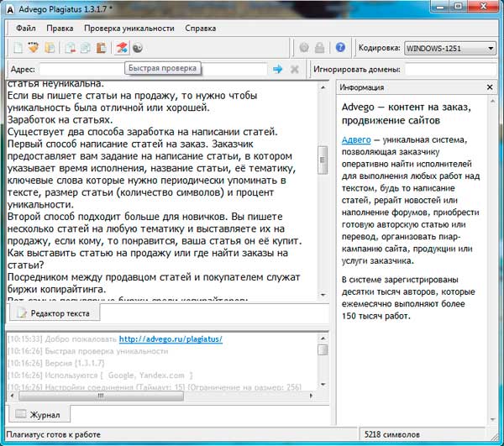The height and width of the screenshot is (446, 504).
Task: Open the Файл menu
Action: tap(26, 29)
